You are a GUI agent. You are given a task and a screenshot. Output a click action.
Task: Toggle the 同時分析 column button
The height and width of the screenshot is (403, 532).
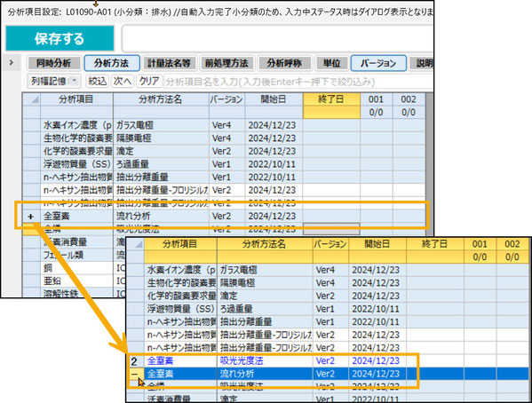pyautogui.click(x=53, y=63)
